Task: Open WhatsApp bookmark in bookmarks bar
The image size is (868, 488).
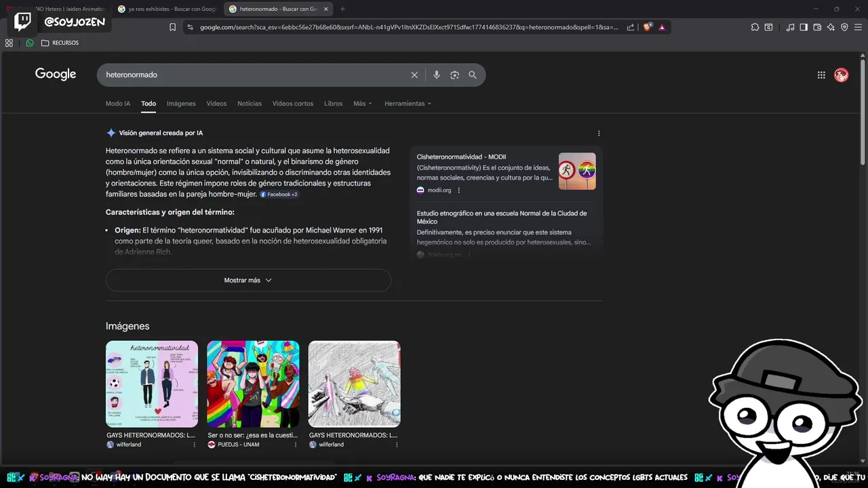Action: (29, 43)
